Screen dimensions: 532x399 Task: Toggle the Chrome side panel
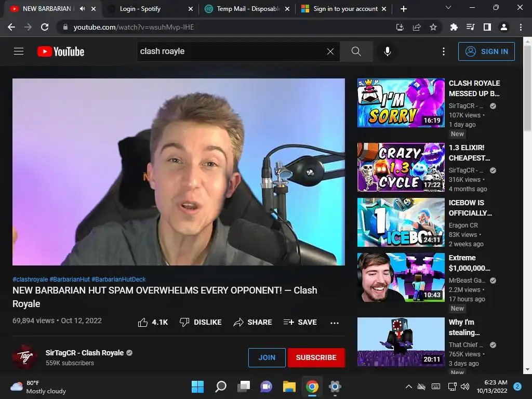[x=487, y=27]
